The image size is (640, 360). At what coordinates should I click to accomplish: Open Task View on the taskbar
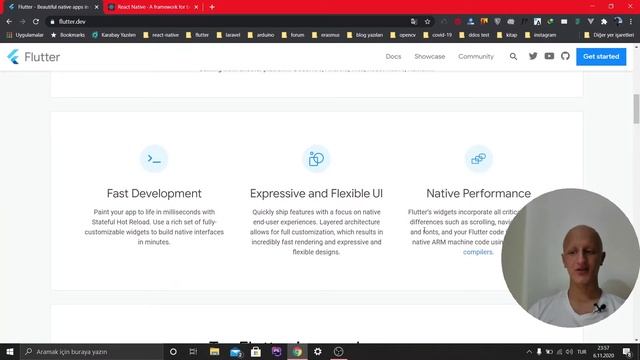(193, 351)
